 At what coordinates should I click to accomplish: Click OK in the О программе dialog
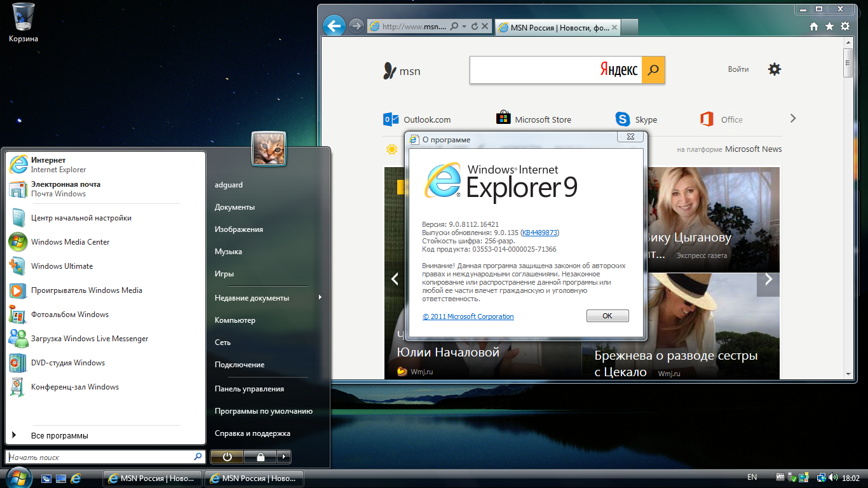(x=607, y=316)
